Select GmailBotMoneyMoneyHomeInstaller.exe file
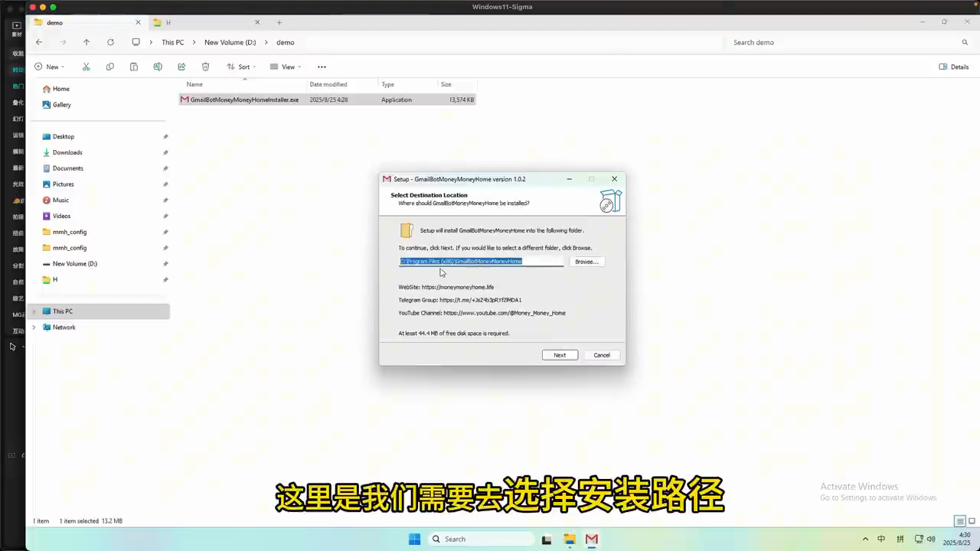 click(327, 99)
